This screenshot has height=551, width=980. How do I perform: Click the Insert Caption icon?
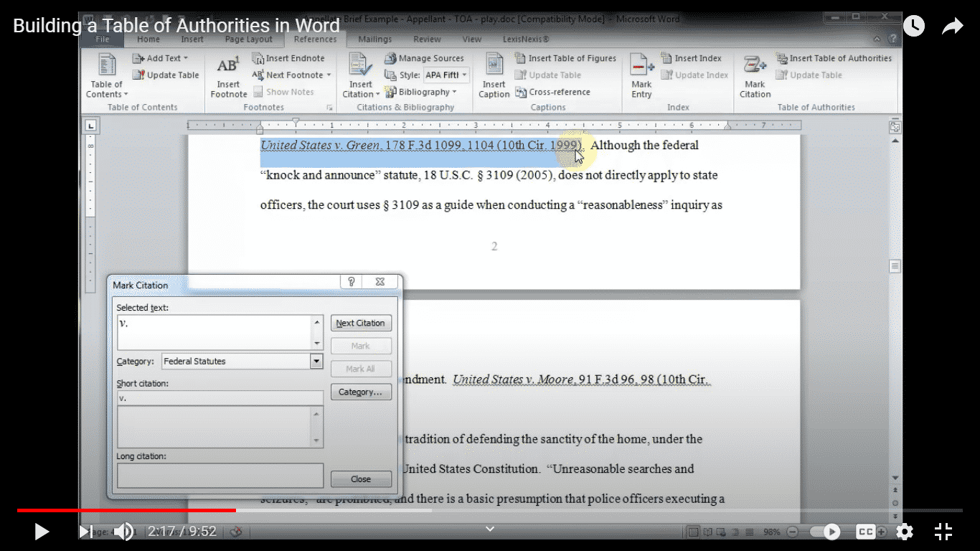pyautogui.click(x=494, y=75)
